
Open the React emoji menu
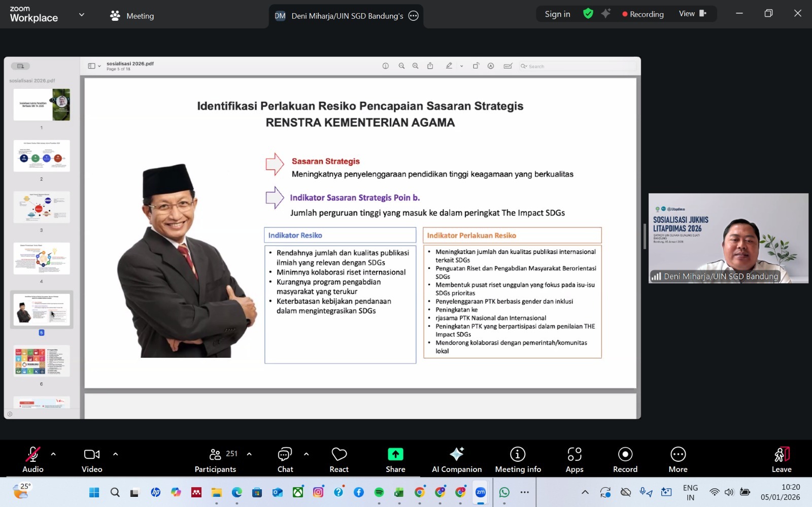tap(339, 459)
